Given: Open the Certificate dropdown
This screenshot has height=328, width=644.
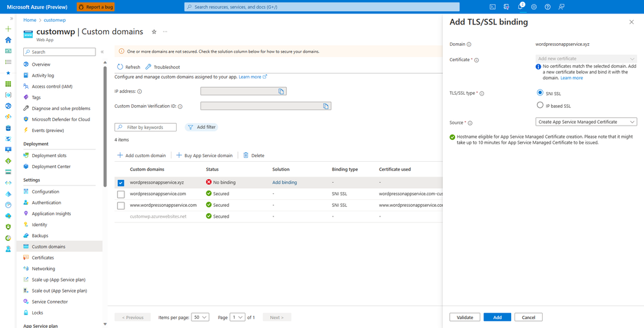Looking at the screenshot, I should click(586, 59).
